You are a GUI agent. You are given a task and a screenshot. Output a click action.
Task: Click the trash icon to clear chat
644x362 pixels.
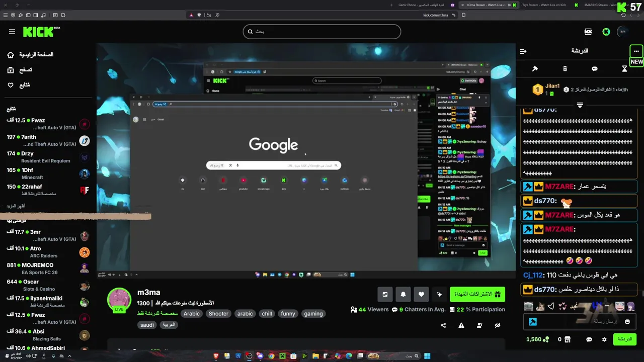pos(565,69)
